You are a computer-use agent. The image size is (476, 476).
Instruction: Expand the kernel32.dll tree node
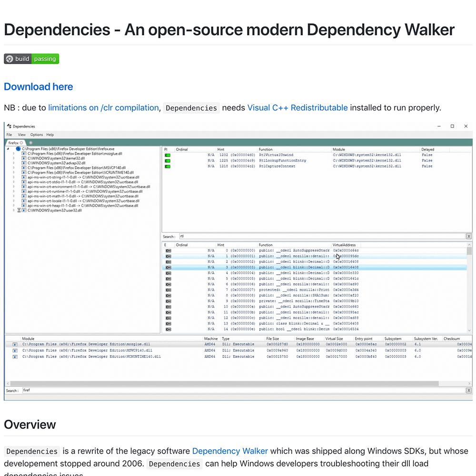[x=14, y=158]
